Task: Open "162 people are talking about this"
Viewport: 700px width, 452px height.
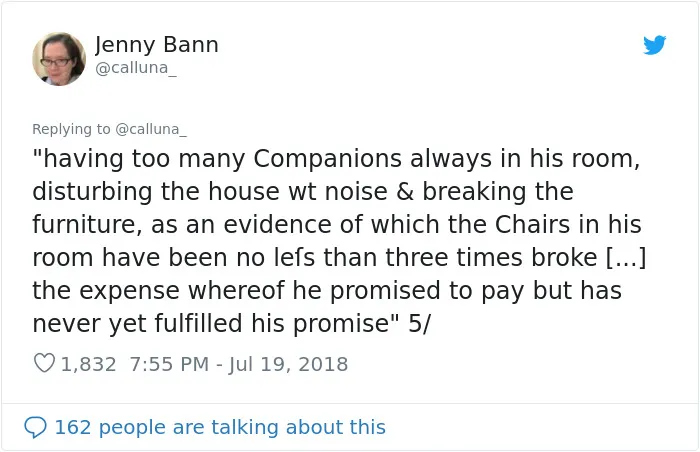Action: (x=220, y=427)
